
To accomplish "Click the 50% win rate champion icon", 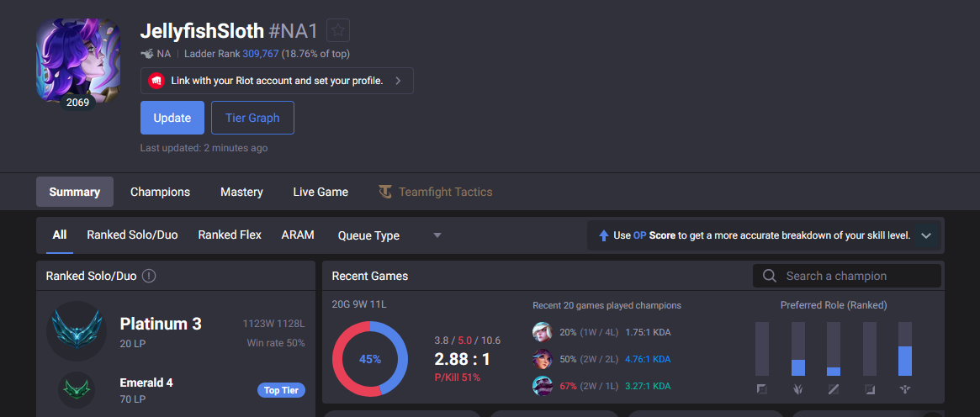I will click(x=543, y=359).
